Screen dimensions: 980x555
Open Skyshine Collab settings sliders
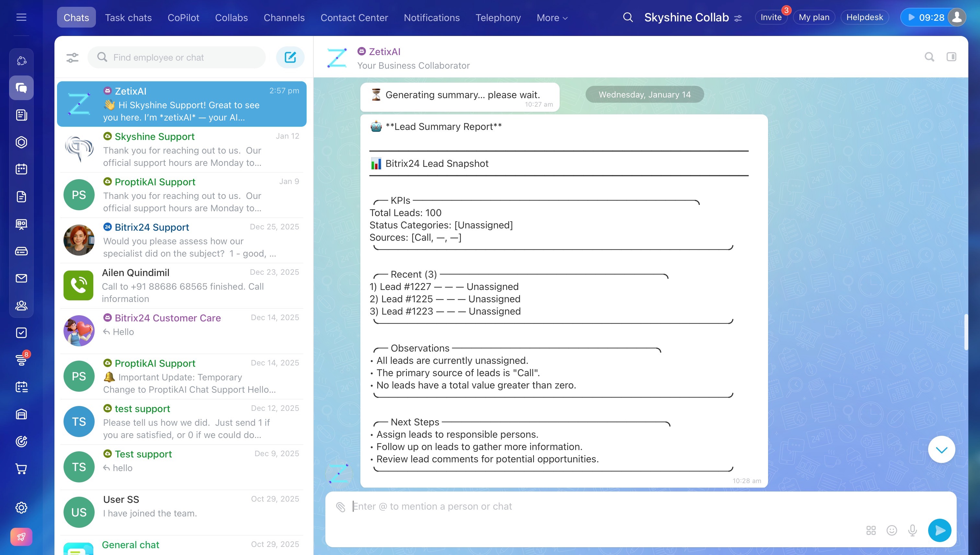(x=738, y=18)
